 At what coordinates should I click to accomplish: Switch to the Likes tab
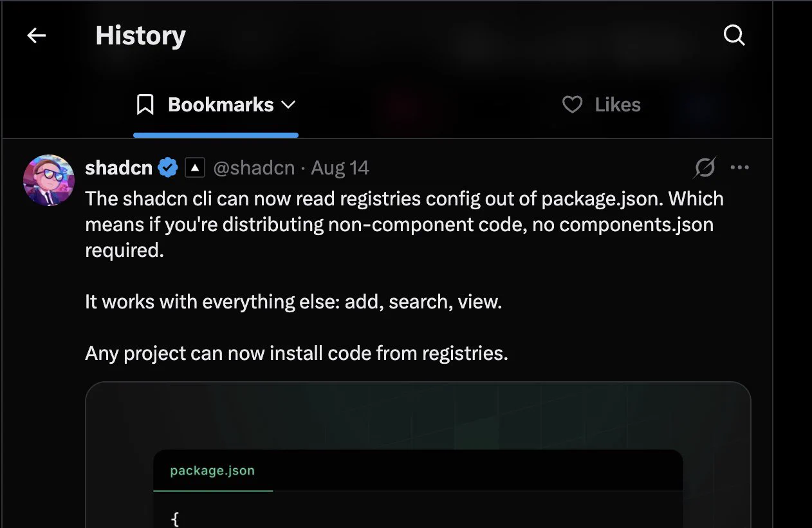(602, 105)
